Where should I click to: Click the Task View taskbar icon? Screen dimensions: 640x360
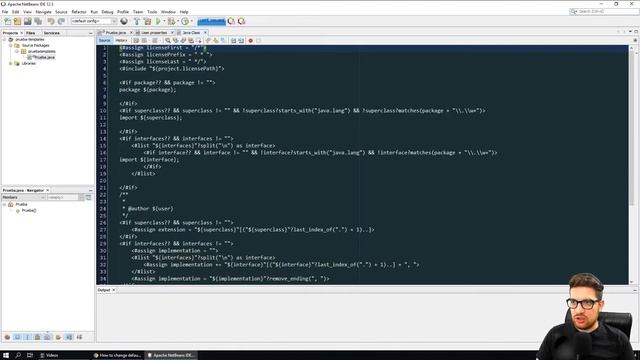click(x=30, y=355)
